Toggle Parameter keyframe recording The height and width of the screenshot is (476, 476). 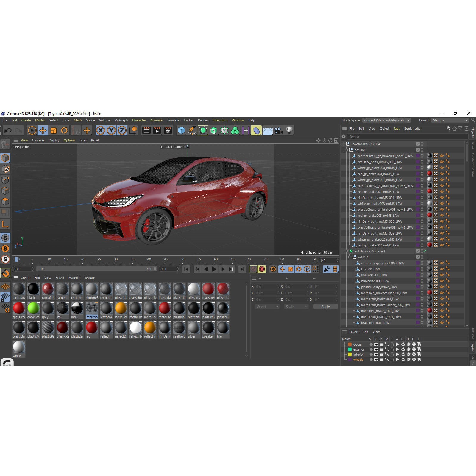307,269
